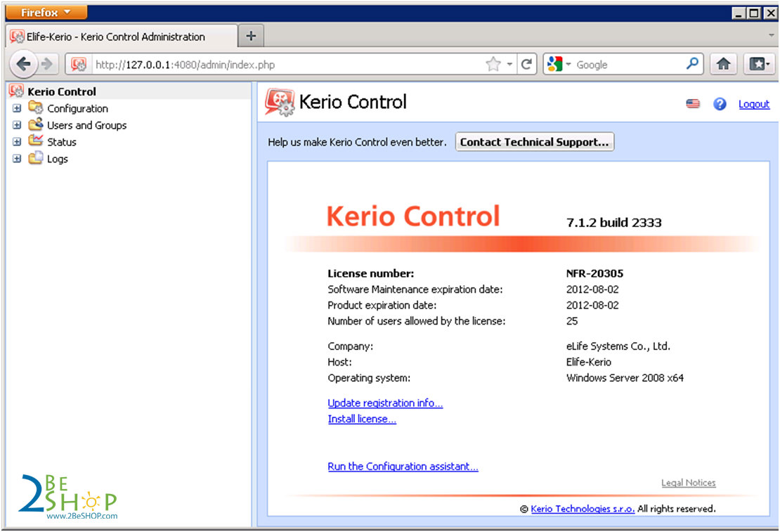This screenshot has height=532, width=780.
Task: Select Configuration in the navigation tree
Action: 77,108
